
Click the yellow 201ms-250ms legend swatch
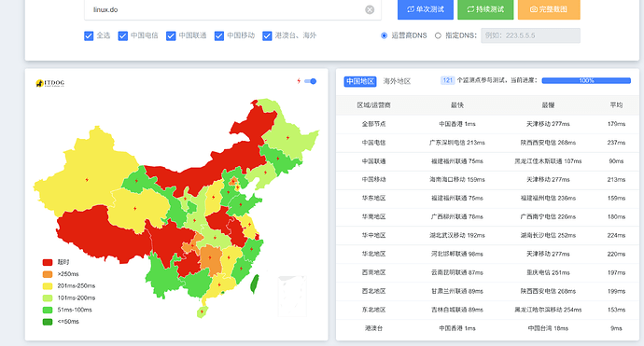(48, 286)
